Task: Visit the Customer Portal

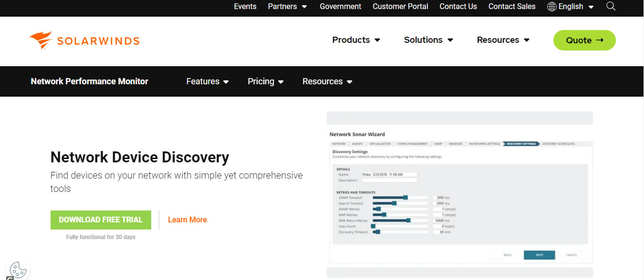Action: (400, 6)
